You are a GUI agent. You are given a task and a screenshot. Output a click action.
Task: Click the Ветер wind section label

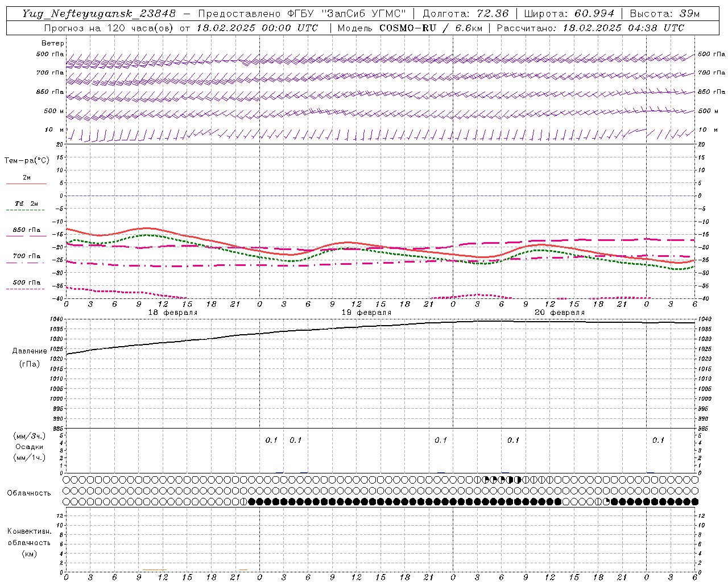[x=52, y=43]
